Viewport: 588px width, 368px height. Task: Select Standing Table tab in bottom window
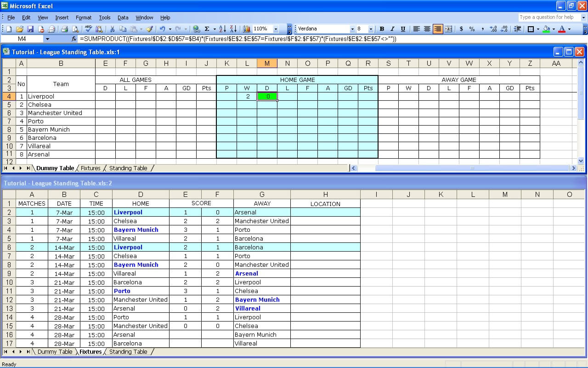tap(128, 352)
